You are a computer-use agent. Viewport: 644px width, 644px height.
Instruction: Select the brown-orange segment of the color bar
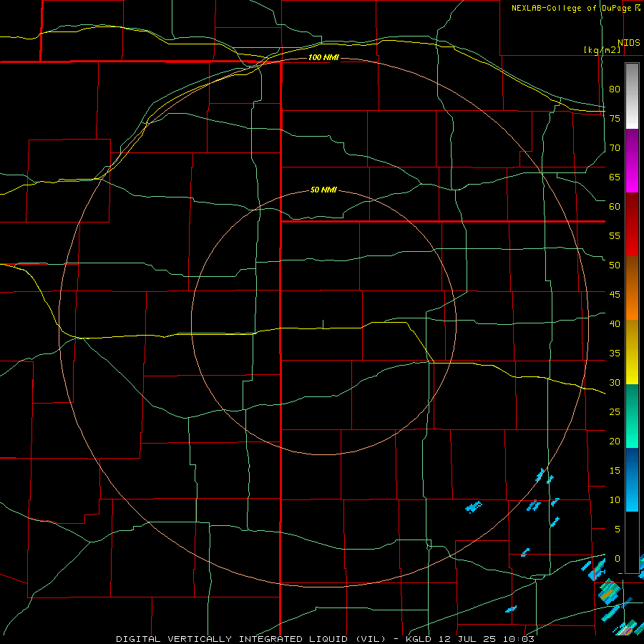coord(632,288)
